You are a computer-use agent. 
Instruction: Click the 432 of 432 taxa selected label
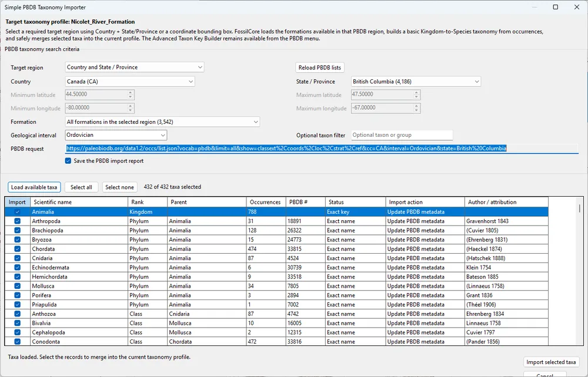click(172, 187)
